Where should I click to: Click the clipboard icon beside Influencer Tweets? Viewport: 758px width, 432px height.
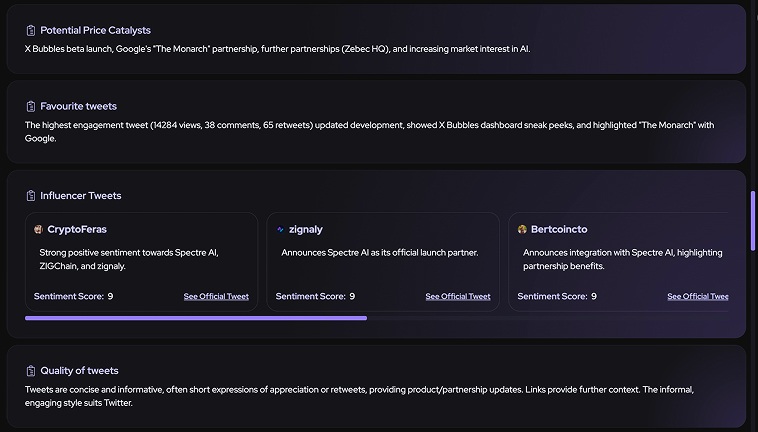tap(30, 196)
